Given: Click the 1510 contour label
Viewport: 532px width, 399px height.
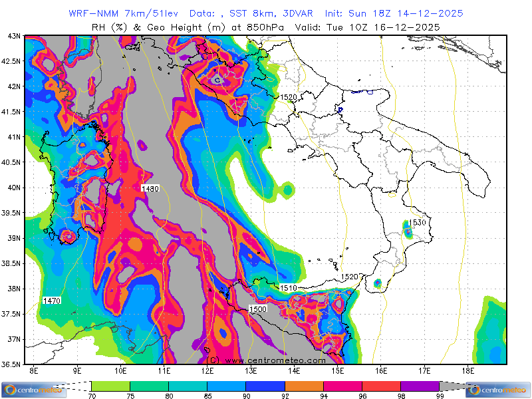Looking at the screenshot, I should tap(288, 288).
